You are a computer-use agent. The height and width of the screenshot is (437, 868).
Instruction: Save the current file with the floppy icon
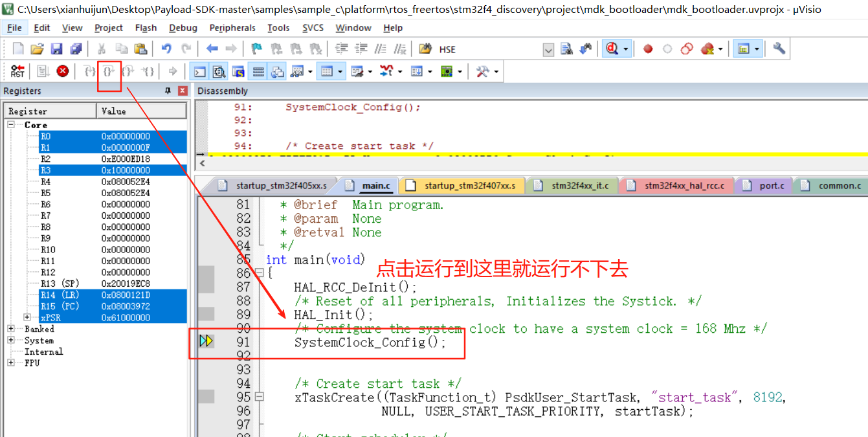57,49
